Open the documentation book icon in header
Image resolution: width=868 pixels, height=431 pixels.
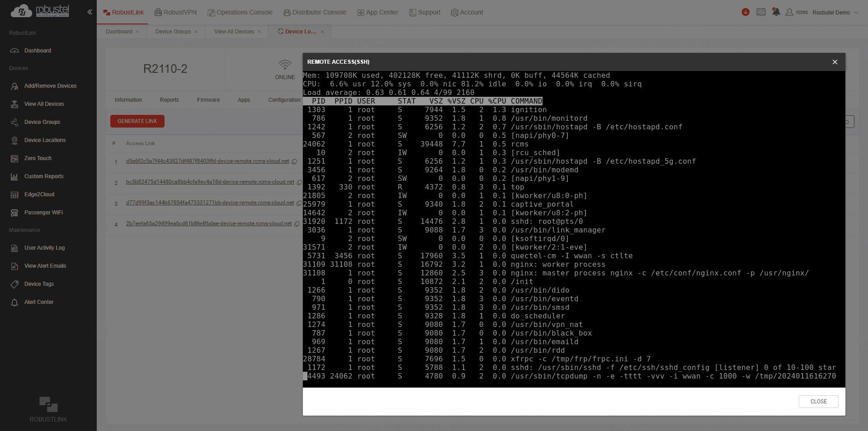(x=761, y=12)
